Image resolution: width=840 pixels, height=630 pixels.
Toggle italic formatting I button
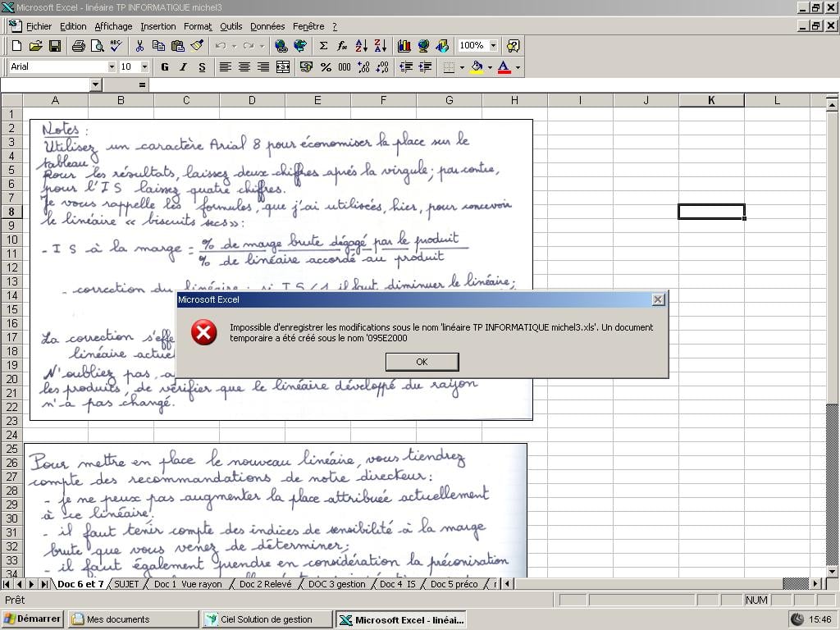[183, 67]
